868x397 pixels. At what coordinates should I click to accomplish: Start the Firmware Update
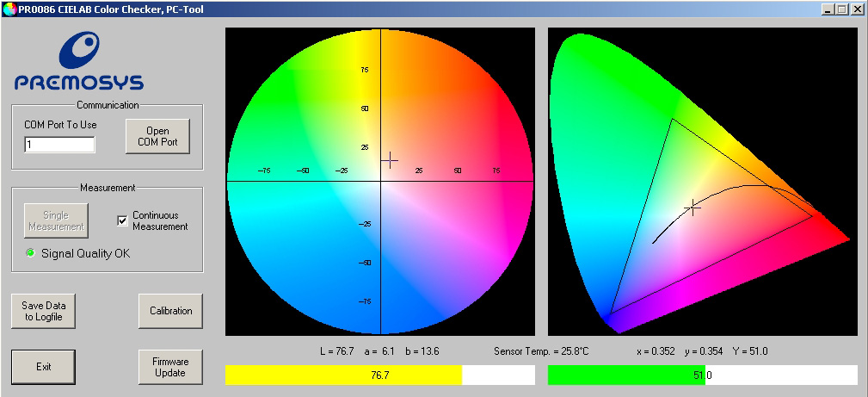(x=170, y=367)
